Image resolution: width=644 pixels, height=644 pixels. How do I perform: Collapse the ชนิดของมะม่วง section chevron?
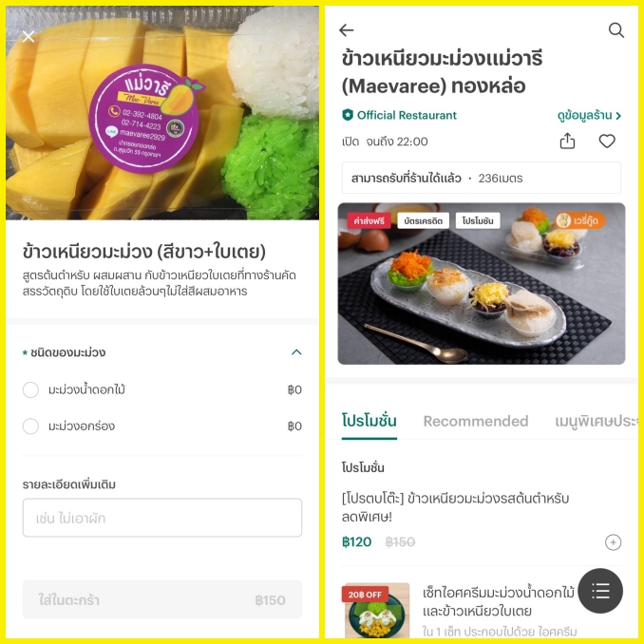click(296, 352)
